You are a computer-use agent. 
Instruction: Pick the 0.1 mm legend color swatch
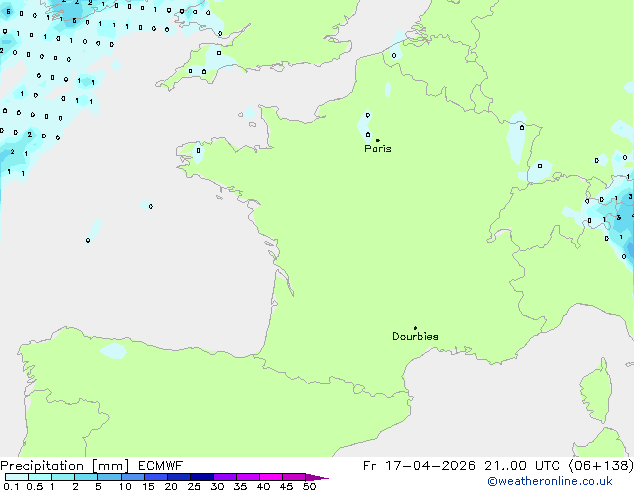coord(17,477)
